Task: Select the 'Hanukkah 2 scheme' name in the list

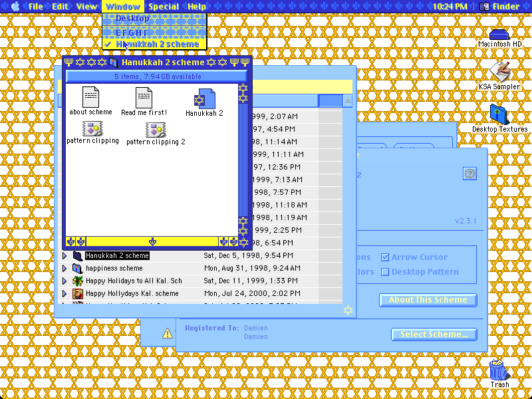Action: pyautogui.click(x=117, y=255)
